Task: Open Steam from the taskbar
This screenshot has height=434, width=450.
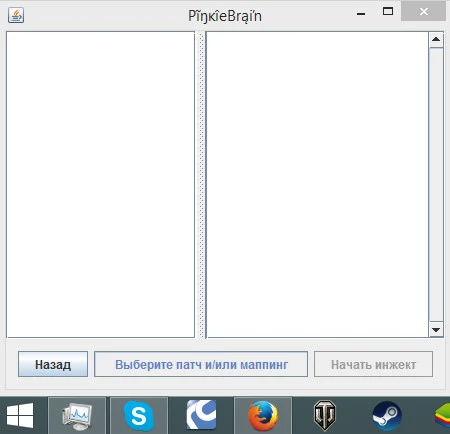Action: click(x=387, y=416)
